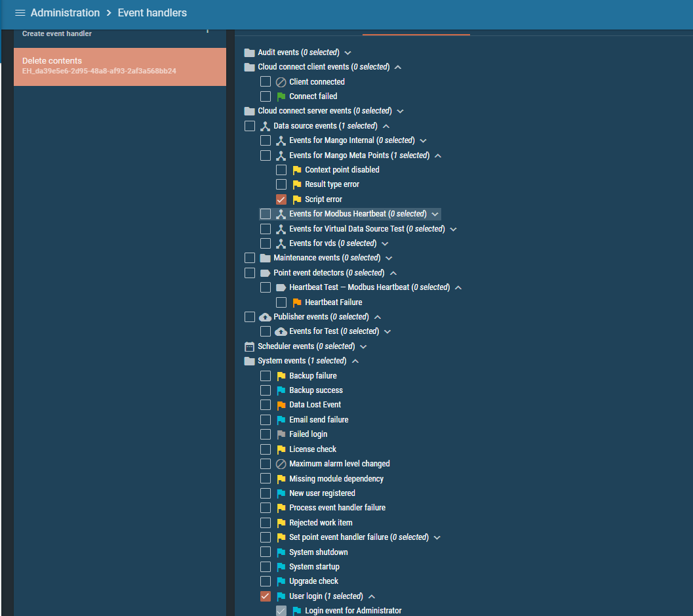Click the data source icon for Mango Internal
693x616 pixels.
[281, 140]
